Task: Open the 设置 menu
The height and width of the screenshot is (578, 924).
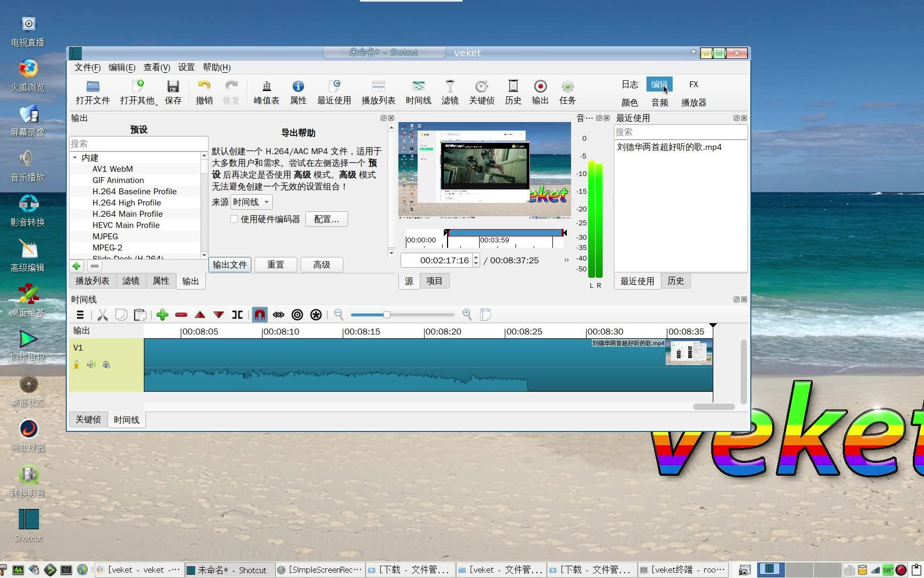Action: coord(186,67)
